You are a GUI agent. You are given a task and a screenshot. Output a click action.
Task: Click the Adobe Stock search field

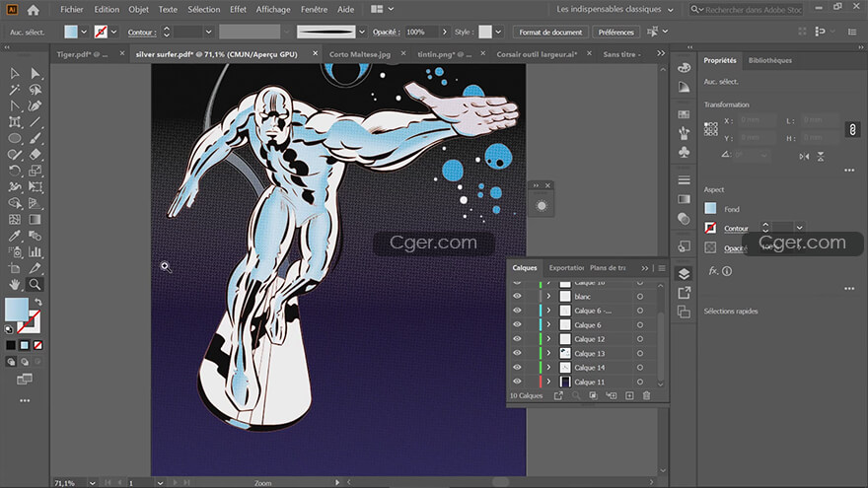pyautogui.click(x=748, y=10)
